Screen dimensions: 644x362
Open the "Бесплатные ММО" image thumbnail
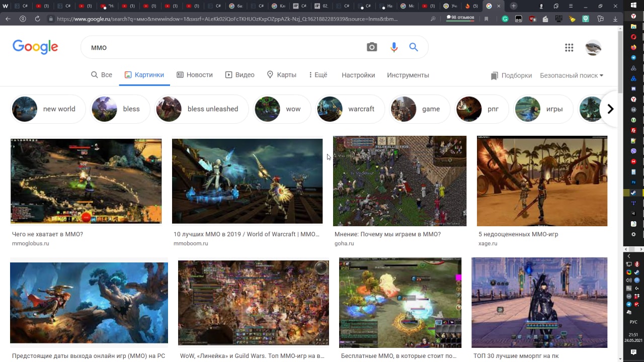(x=400, y=303)
